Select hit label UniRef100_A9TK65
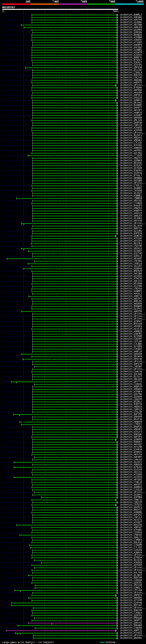Screen dimensions: 146x644 pyautogui.click(x=131, y=565)
